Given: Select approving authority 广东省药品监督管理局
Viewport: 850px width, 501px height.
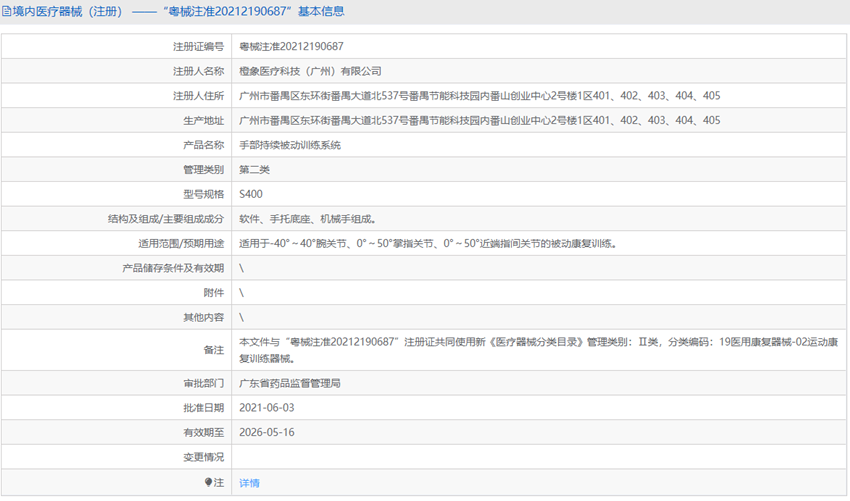Looking at the screenshot, I should pyautogui.click(x=290, y=383).
